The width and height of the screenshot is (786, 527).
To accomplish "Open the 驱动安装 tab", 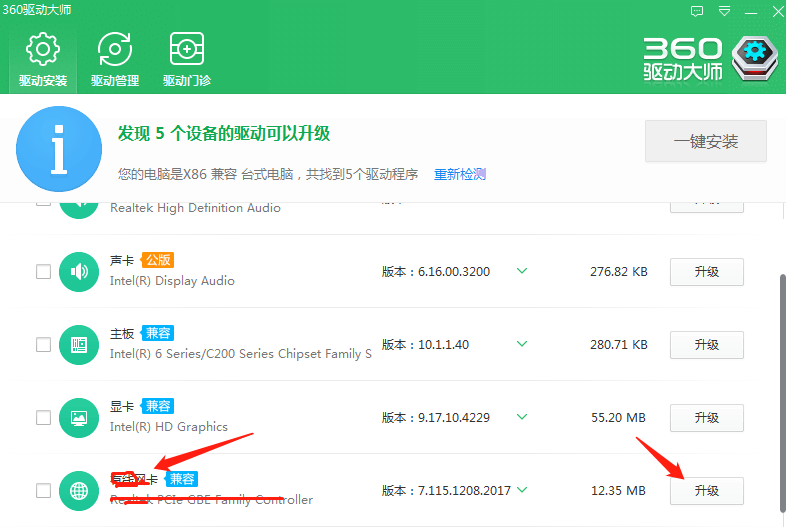I will tap(43, 60).
